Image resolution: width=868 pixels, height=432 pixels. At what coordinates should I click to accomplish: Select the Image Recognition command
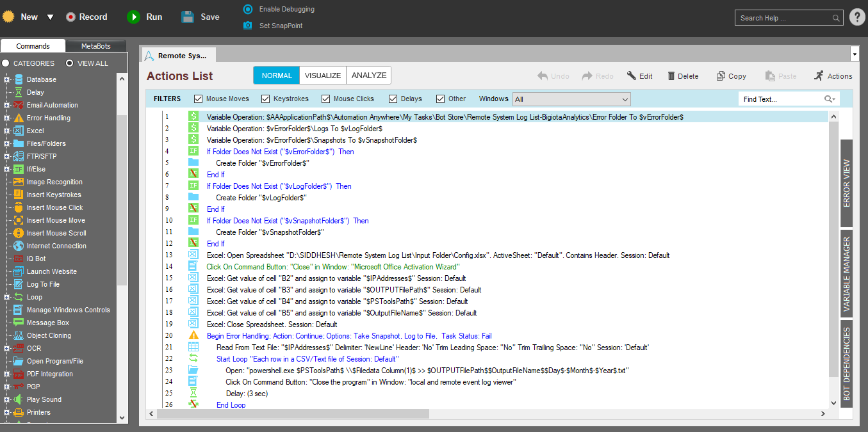click(x=54, y=182)
